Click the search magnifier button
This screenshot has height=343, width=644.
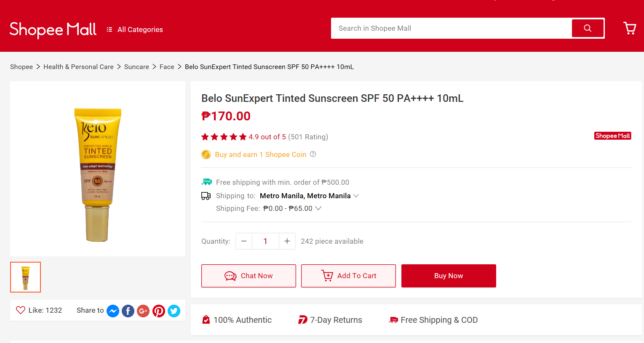click(x=588, y=28)
